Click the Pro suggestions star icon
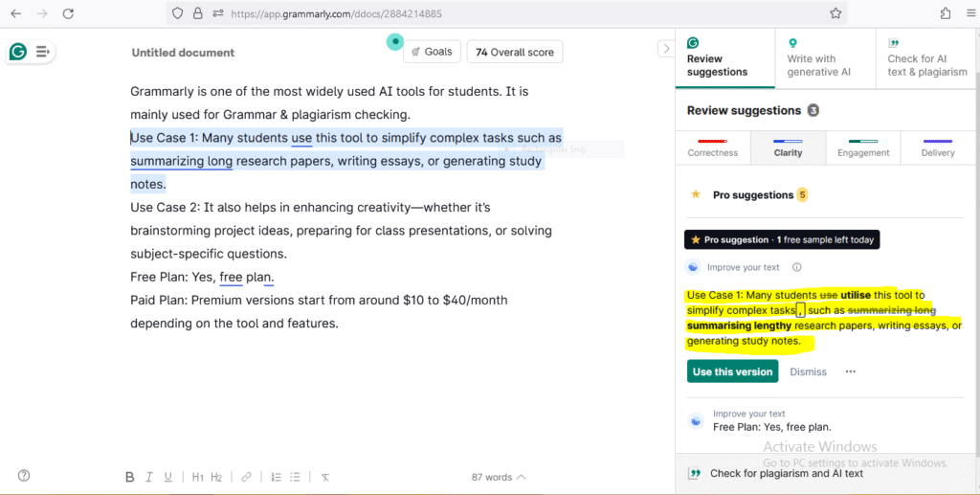 point(696,194)
